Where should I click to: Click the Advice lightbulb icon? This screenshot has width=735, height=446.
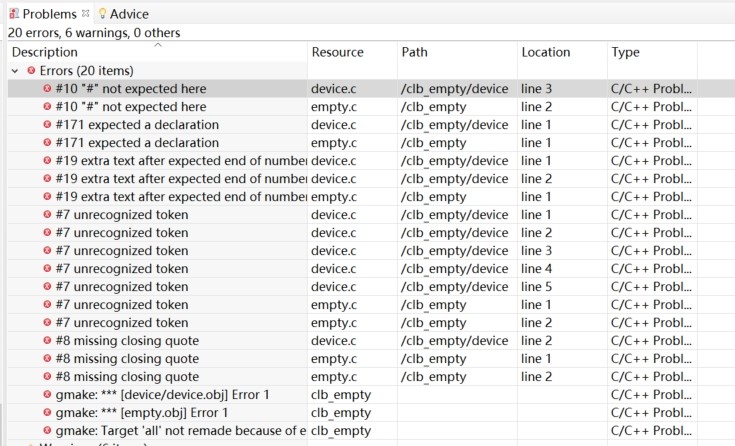coord(102,14)
